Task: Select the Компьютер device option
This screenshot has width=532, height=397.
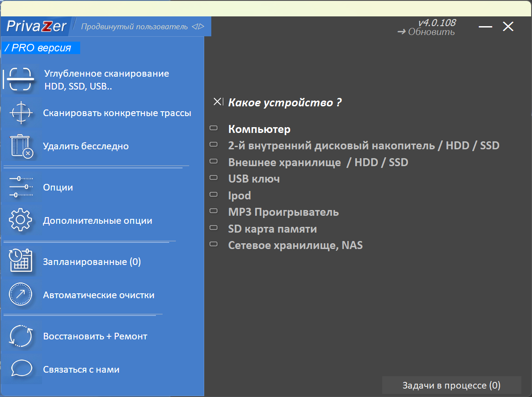Action: 259,129
